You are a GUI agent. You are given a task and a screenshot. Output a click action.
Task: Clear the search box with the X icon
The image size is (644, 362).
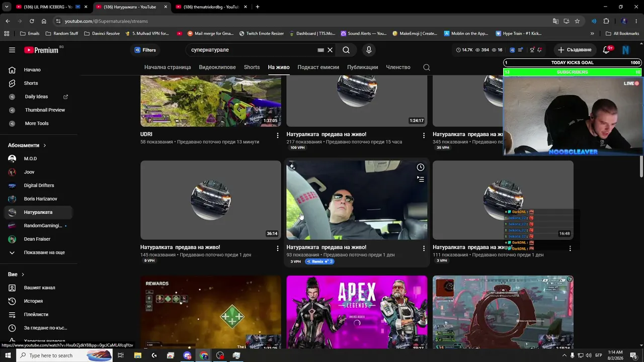(330, 50)
